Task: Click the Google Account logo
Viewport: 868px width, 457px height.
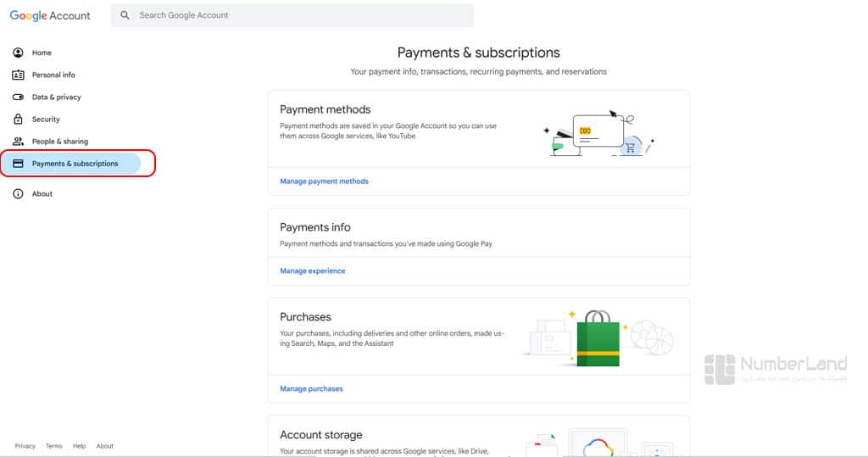Action: pyautogui.click(x=50, y=15)
